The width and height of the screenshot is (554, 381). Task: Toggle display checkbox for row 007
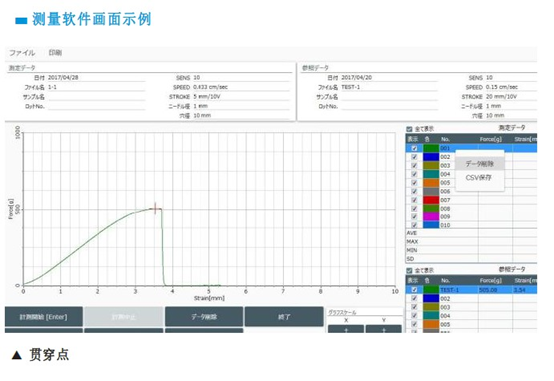pos(414,200)
